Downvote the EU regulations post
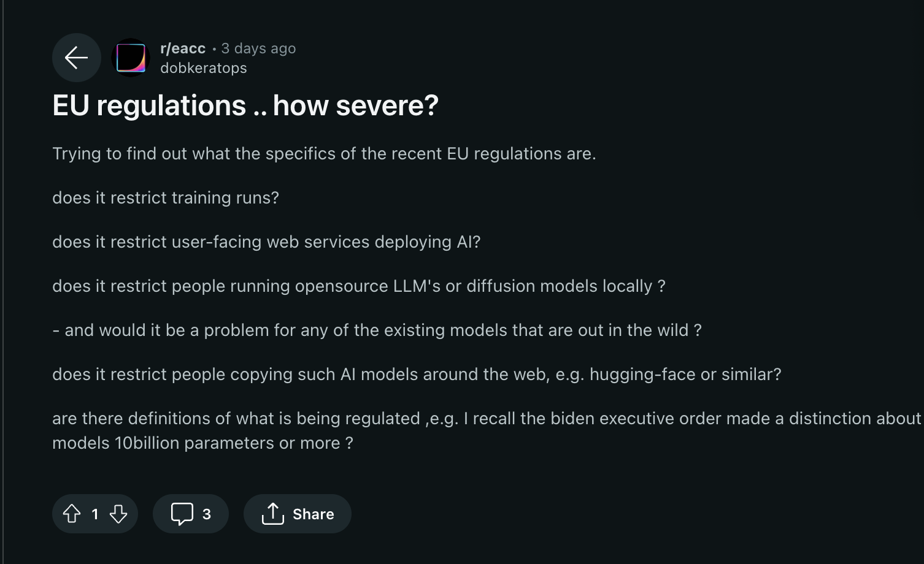The height and width of the screenshot is (564, 924). click(x=118, y=514)
